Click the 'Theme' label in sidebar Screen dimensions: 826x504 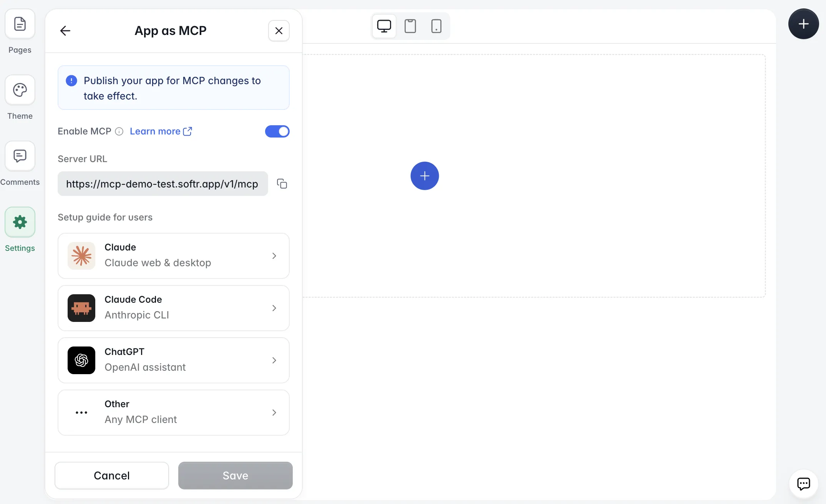tap(20, 116)
